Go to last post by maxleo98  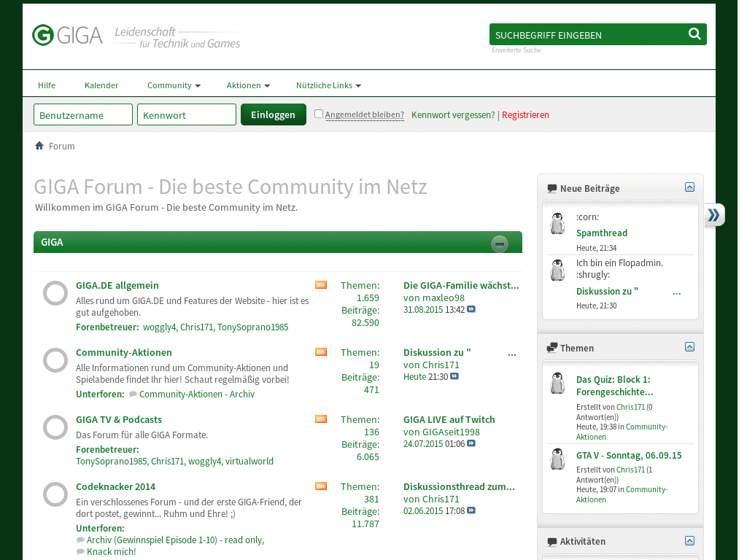(x=471, y=309)
